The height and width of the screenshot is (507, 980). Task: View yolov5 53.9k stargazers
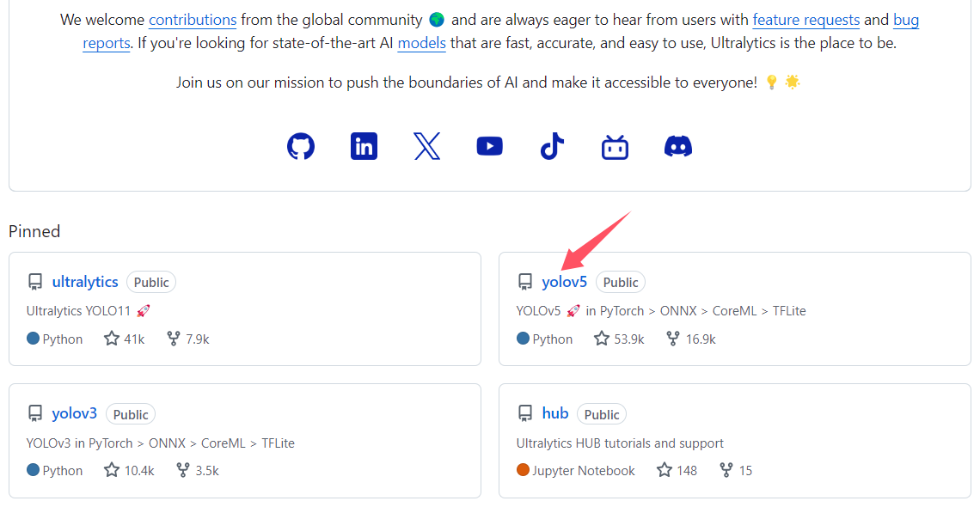pos(619,339)
